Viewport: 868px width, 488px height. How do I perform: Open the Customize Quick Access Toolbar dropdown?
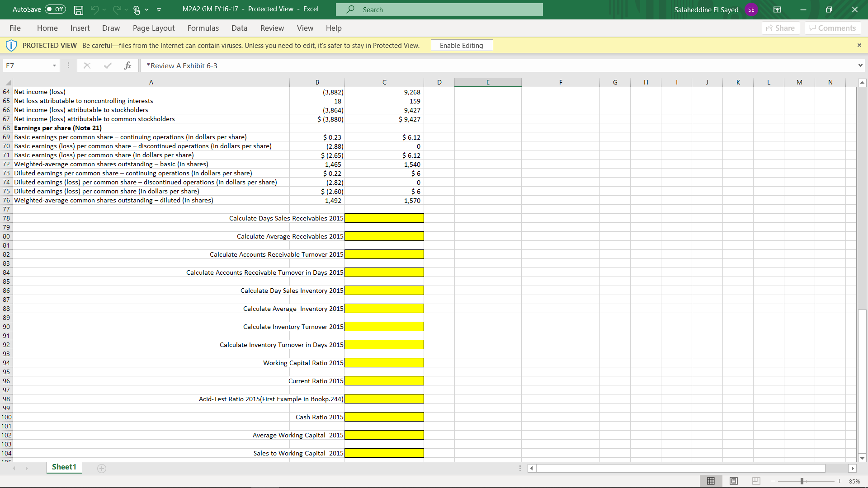(159, 9)
